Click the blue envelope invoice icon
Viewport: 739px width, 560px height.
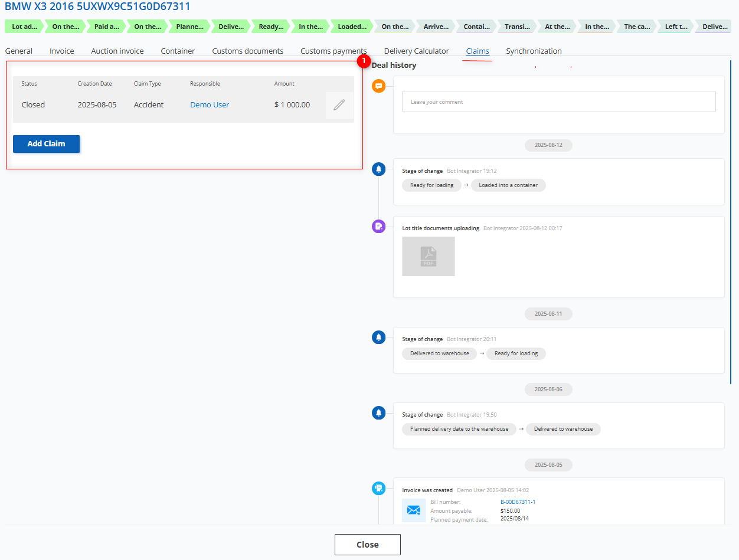pos(414,510)
